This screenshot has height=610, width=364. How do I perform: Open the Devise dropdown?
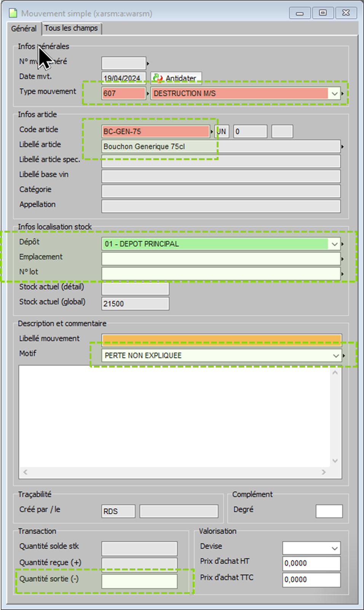coord(334,548)
